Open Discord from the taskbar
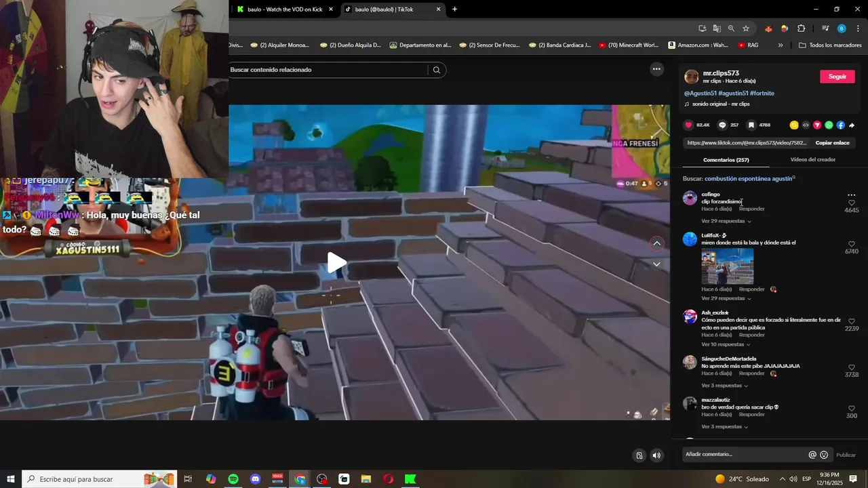Image resolution: width=868 pixels, height=488 pixels. (x=255, y=479)
